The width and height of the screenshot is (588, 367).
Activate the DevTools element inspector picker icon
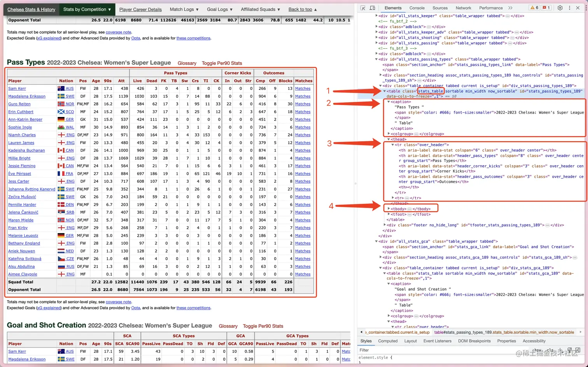(363, 8)
